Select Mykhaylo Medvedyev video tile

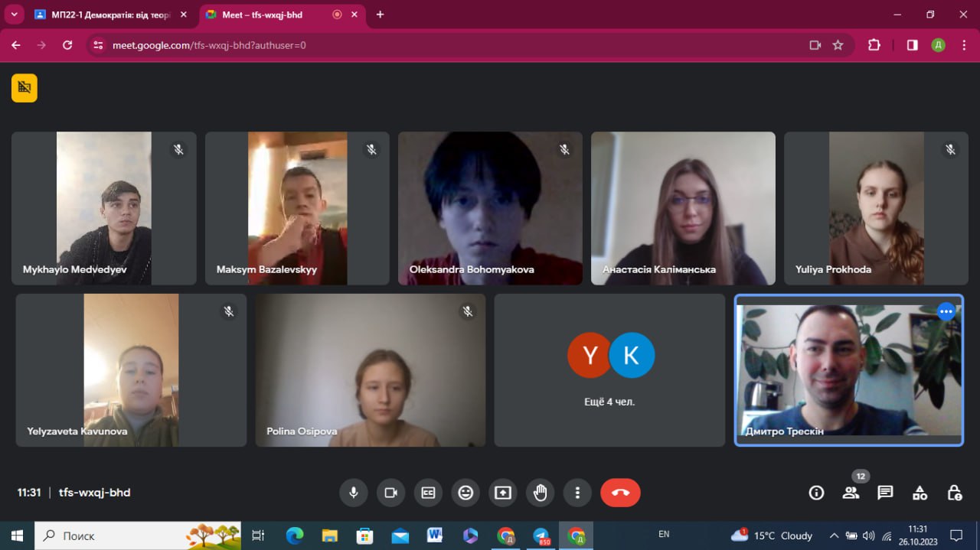[104, 208]
